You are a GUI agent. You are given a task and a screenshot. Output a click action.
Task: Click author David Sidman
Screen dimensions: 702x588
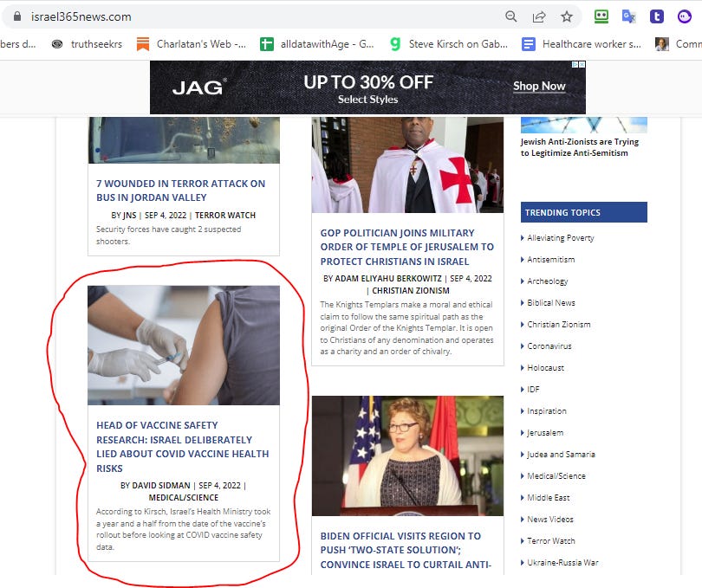tap(161, 486)
